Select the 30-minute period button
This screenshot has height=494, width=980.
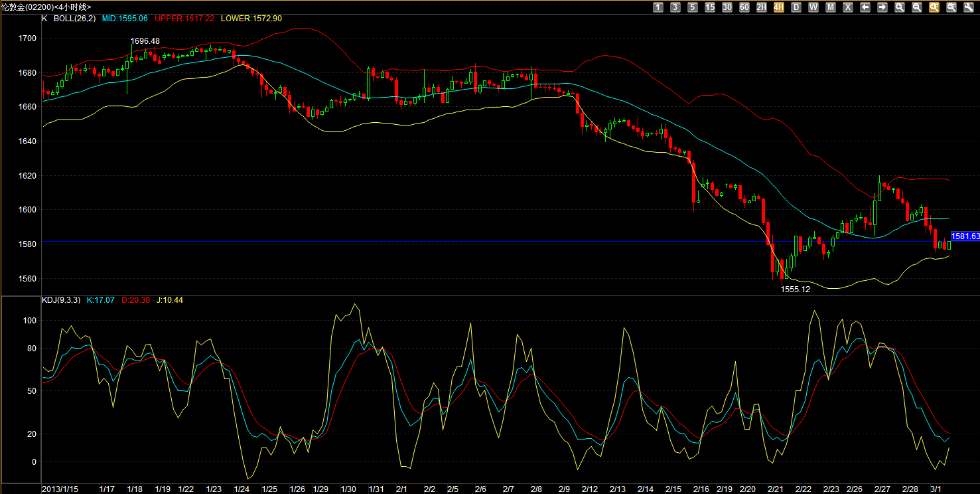click(727, 7)
